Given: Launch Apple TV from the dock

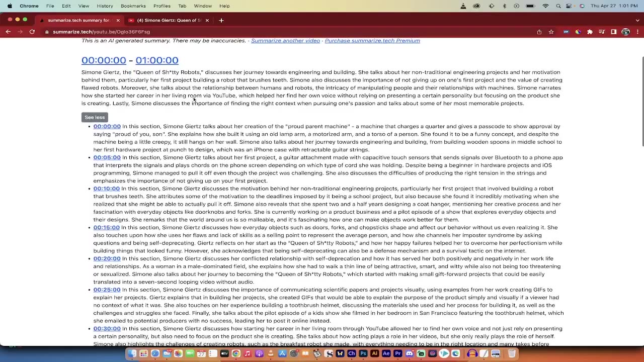Looking at the screenshot, I should click(x=224, y=353).
